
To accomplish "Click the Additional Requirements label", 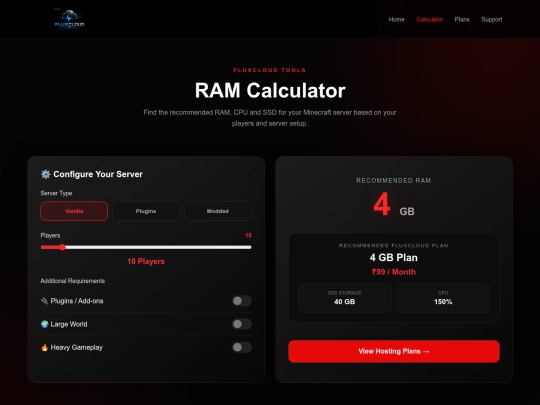I will (x=72, y=281).
